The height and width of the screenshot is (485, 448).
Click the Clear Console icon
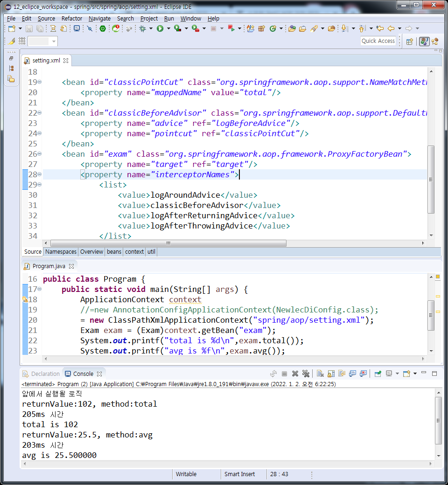320,374
